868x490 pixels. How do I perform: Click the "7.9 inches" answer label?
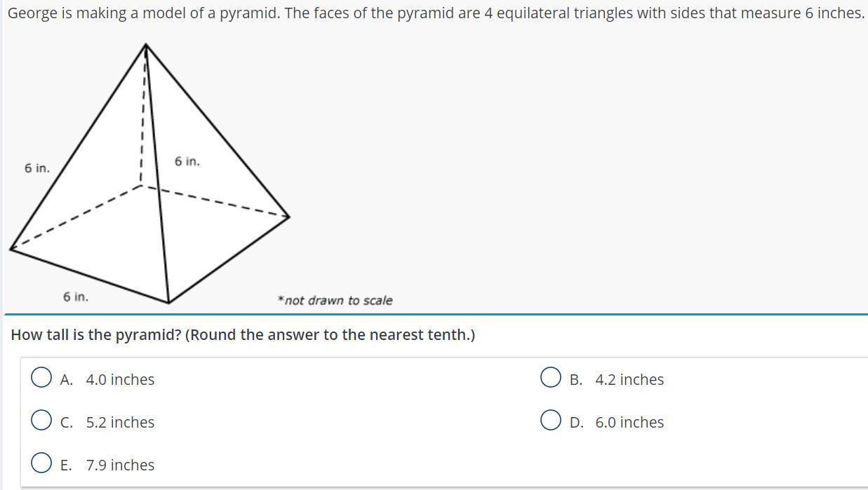coord(120,465)
